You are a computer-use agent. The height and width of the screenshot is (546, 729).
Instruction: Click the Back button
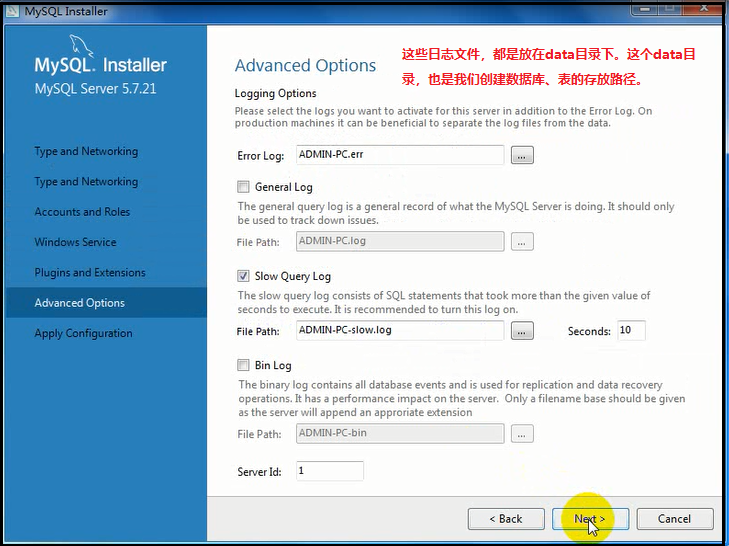point(506,519)
